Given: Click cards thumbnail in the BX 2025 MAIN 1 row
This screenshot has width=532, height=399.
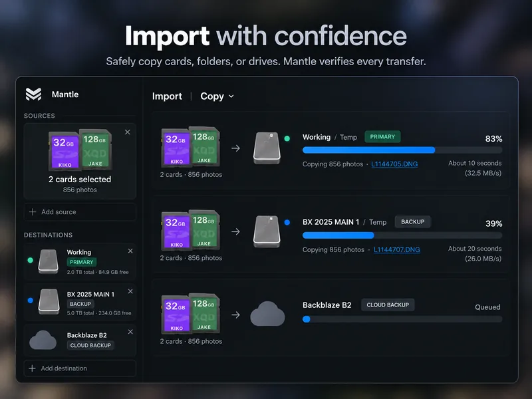Looking at the screenshot, I should point(191,230).
